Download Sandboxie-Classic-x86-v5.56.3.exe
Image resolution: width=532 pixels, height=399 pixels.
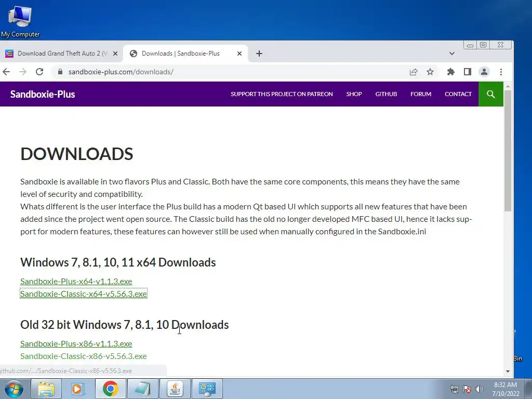[84, 356]
